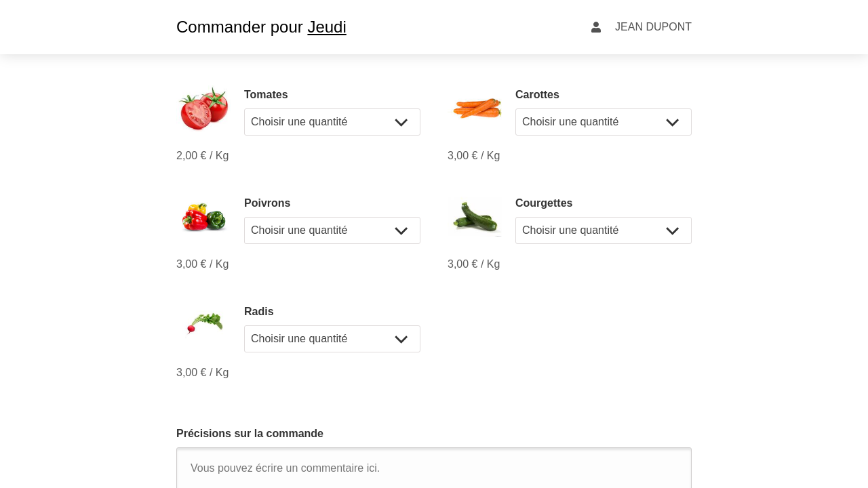Click the Jeudi delivery day link
Image resolution: width=868 pixels, height=488 pixels.
point(327,27)
